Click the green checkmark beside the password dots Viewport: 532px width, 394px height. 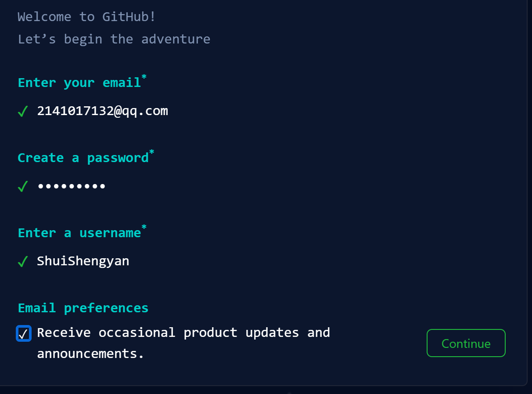tap(23, 187)
